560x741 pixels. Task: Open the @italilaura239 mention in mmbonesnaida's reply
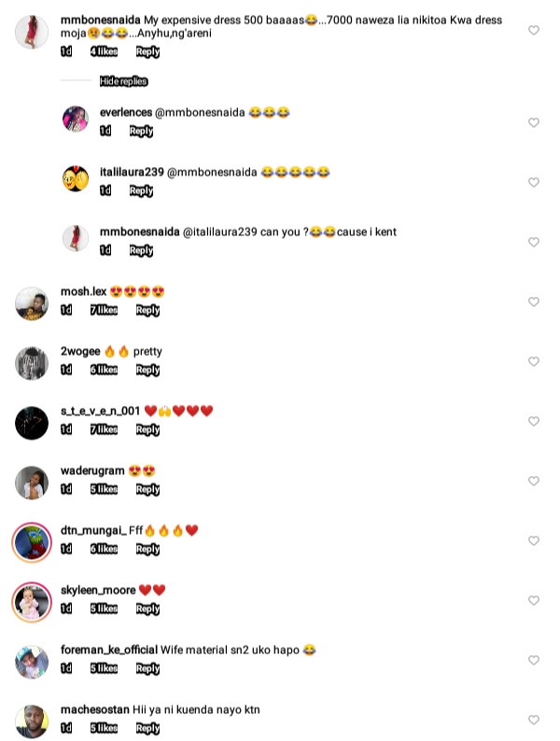click(219, 232)
